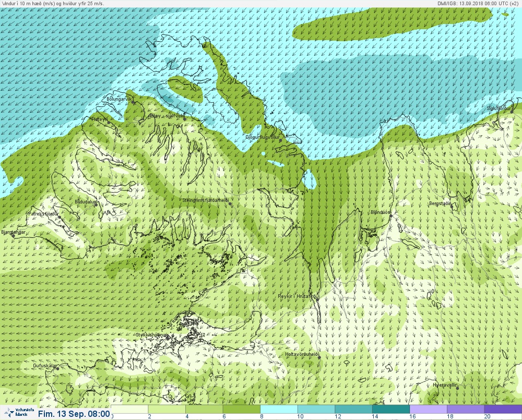Pick the 14–16 m/s dark teal swatch
Viewport: 522px width, 420px height.
point(390,409)
